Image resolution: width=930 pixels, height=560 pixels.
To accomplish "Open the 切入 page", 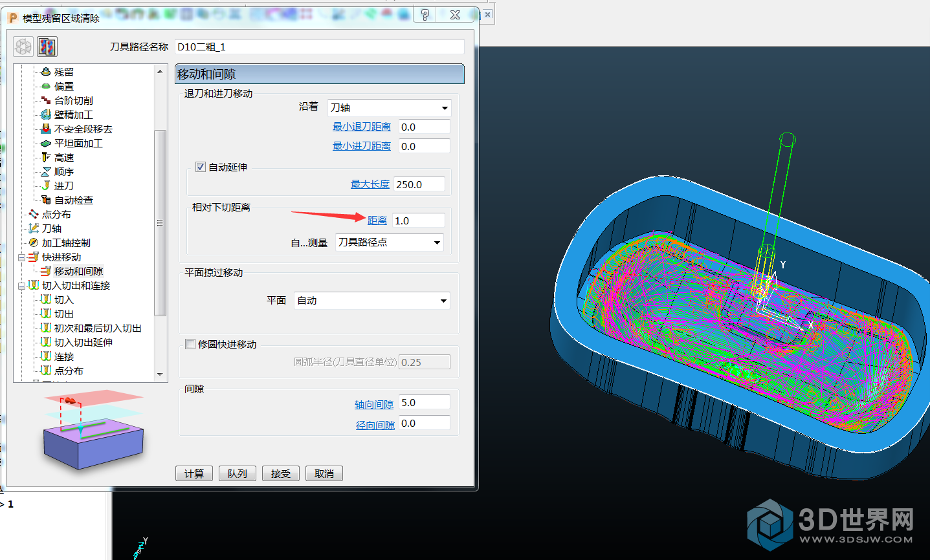I will pos(63,299).
